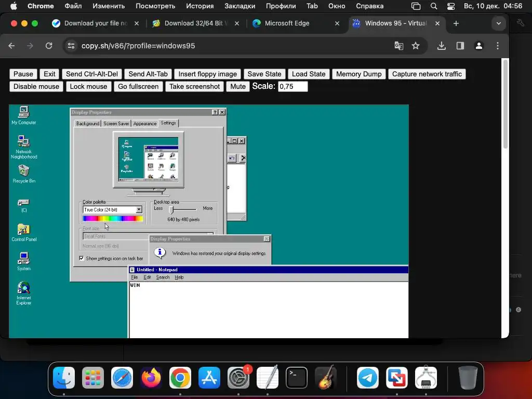Expand the Color palette dropdown
The height and width of the screenshot is (399, 532).
(139, 210)
